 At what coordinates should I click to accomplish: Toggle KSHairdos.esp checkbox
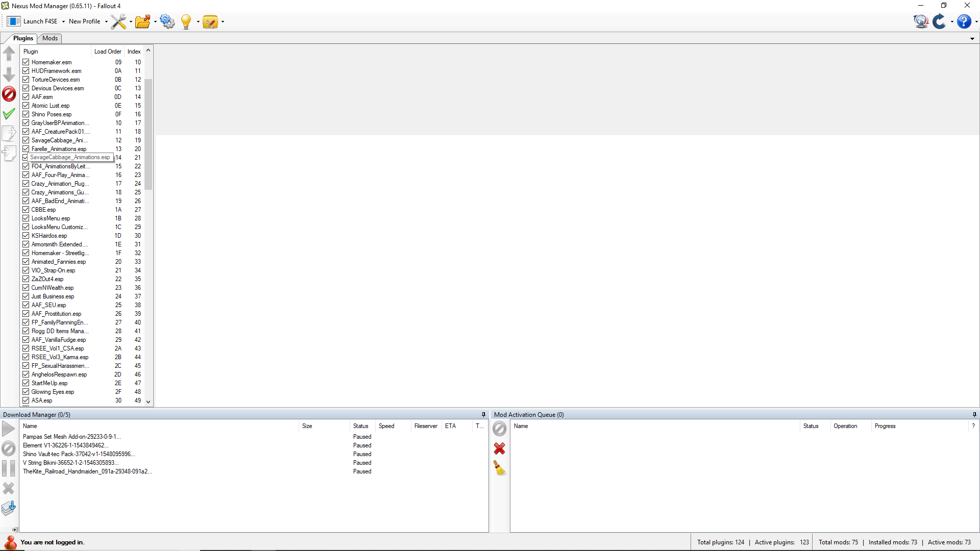[26, 236]
